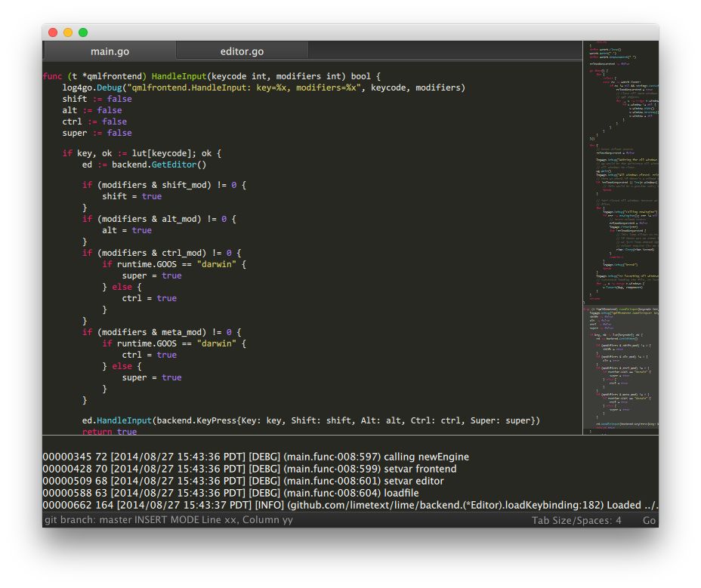Open the Go syntax selector

(649, 520)
